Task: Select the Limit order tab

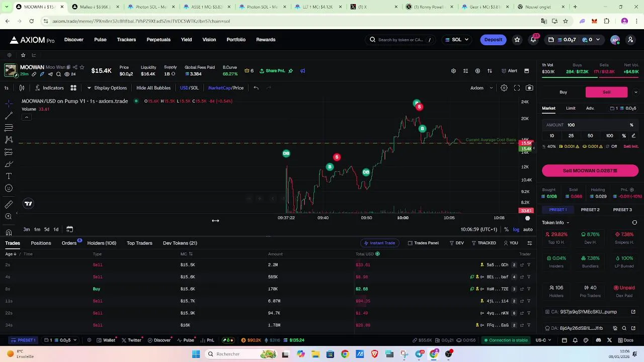Action: click(x=571, y=108)
